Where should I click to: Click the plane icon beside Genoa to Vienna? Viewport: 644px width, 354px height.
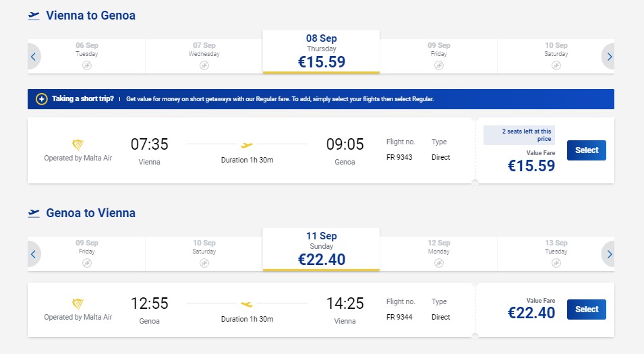click(34, 213)
